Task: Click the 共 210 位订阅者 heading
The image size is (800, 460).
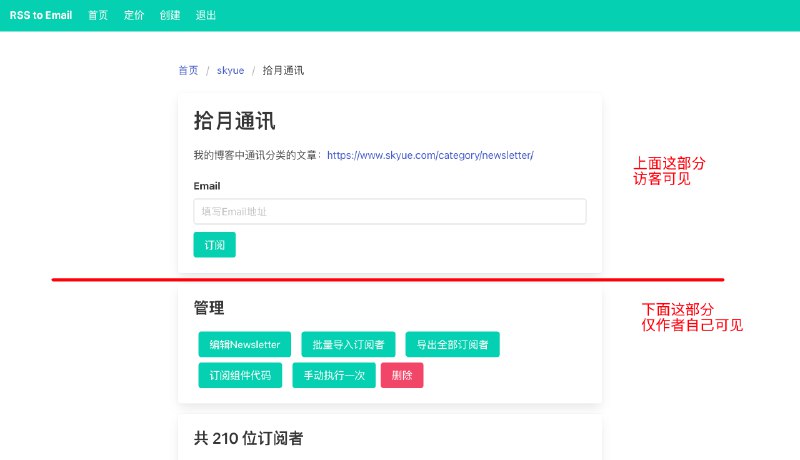Action: pos(249,438)
